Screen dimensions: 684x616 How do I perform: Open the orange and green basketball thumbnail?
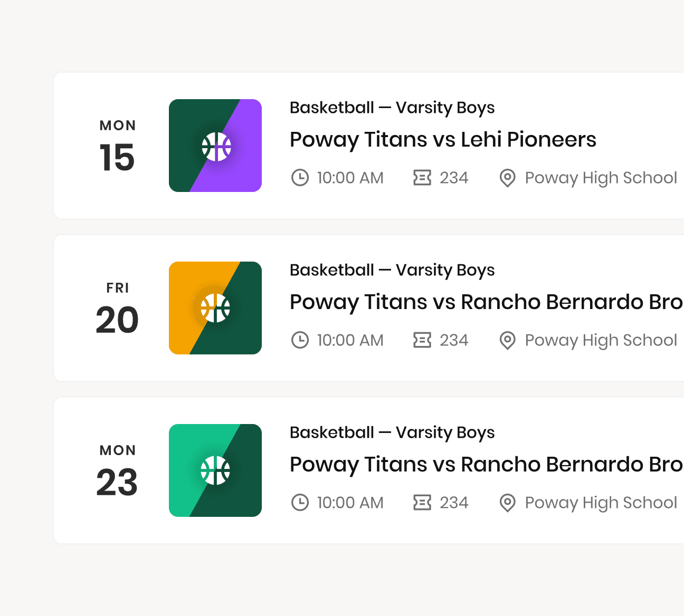pyautogui.click(x=215, y=308)
